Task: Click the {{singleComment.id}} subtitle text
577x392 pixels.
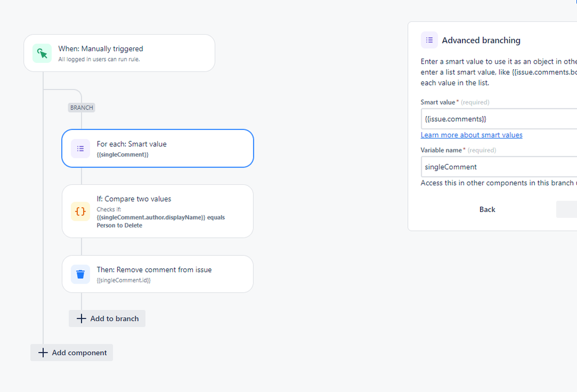Action: pos(124,280)
